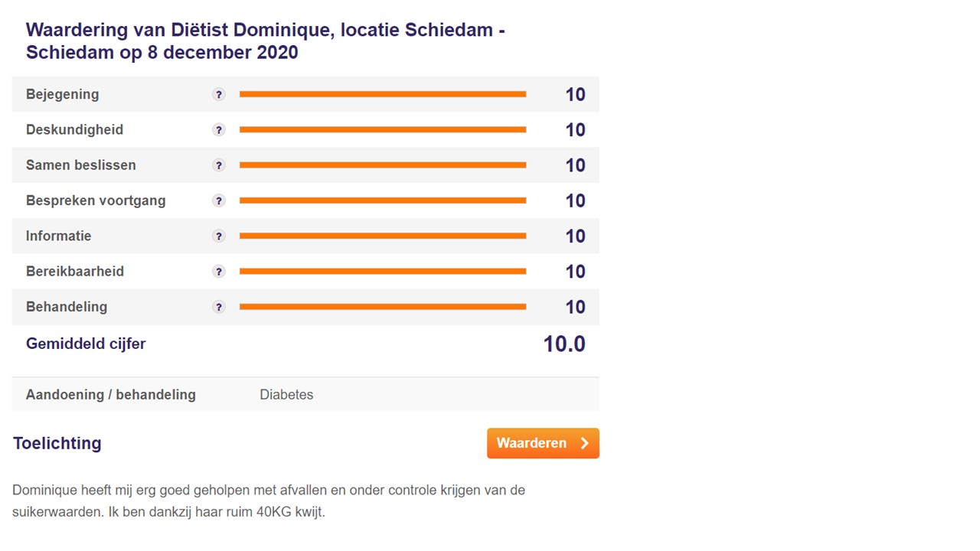Click the question mark next to Informatie

[219, 236]
